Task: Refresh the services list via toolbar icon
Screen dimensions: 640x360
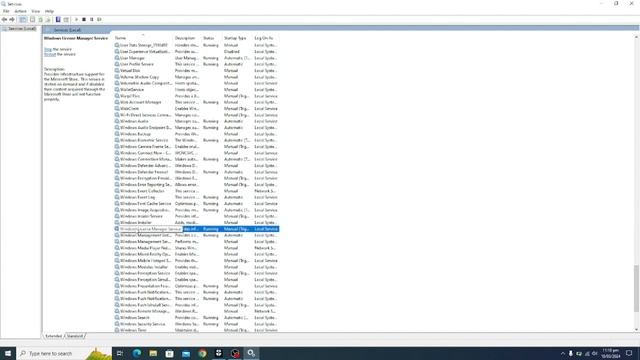Action: click(40, 20)
